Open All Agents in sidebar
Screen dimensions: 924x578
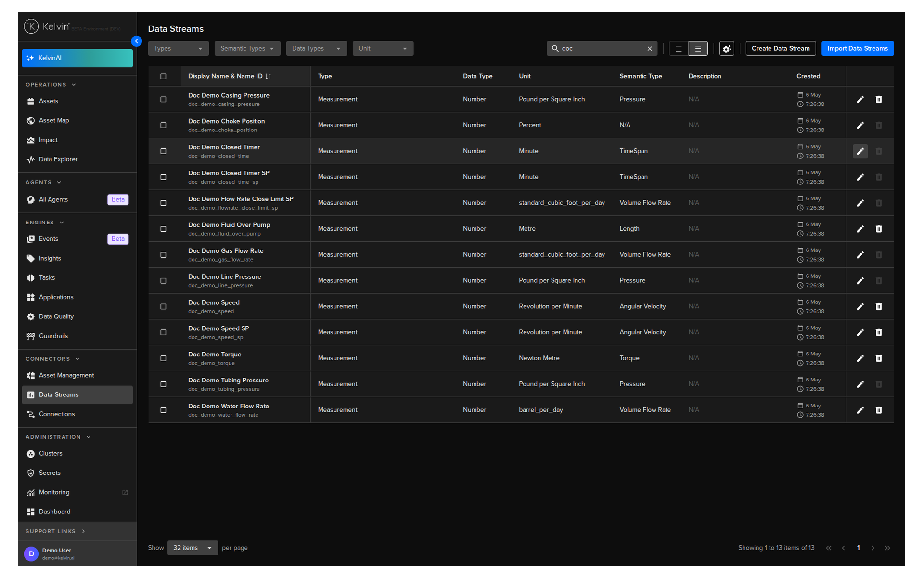[77, 200]
